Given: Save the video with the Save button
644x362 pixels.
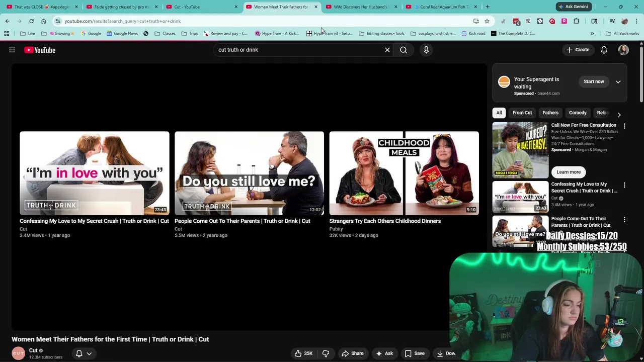Looking at the screenshot, I should click(415, 353).
